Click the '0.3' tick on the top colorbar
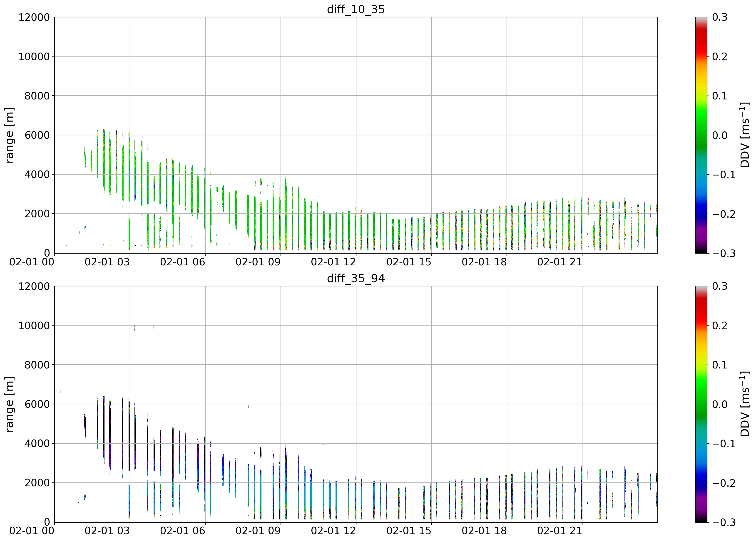This screenshot has height=541, width=756. click(x=720, y=17)
